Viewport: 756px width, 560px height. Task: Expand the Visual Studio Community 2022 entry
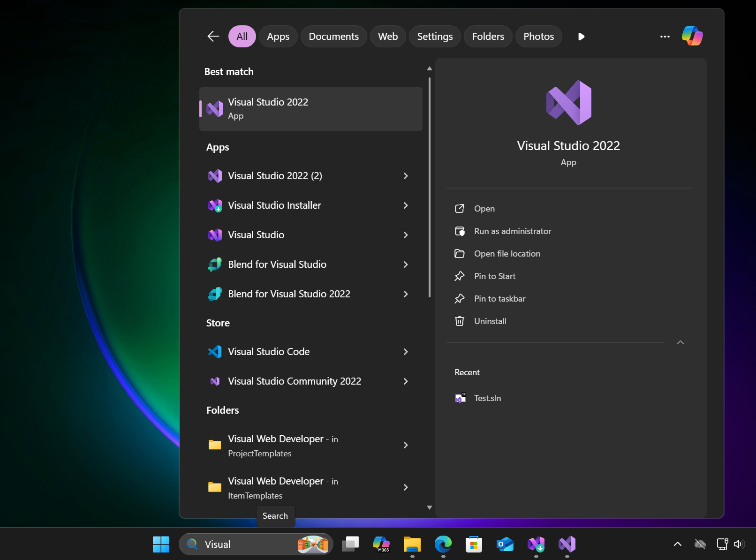[x=406, y=381]
